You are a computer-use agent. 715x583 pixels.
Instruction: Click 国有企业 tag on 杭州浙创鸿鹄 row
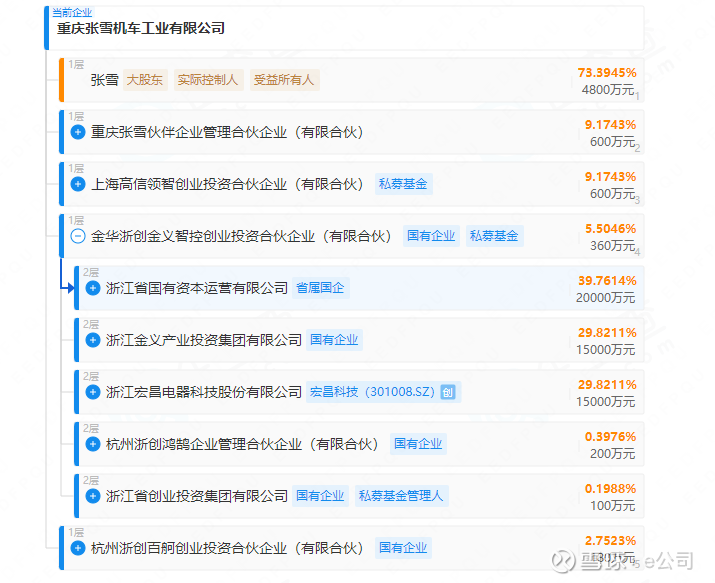[x=418, y=444]
